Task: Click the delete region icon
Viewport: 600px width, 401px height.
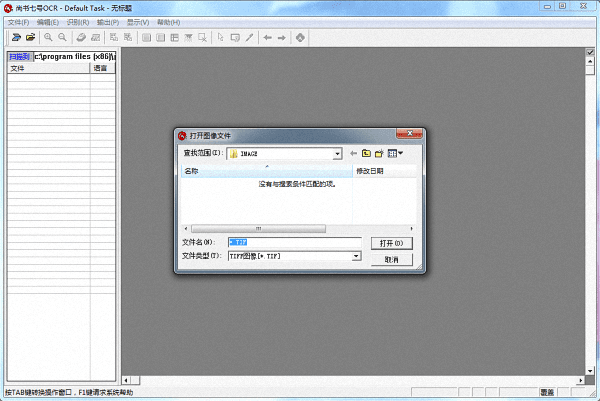Action: coord(202,37)
